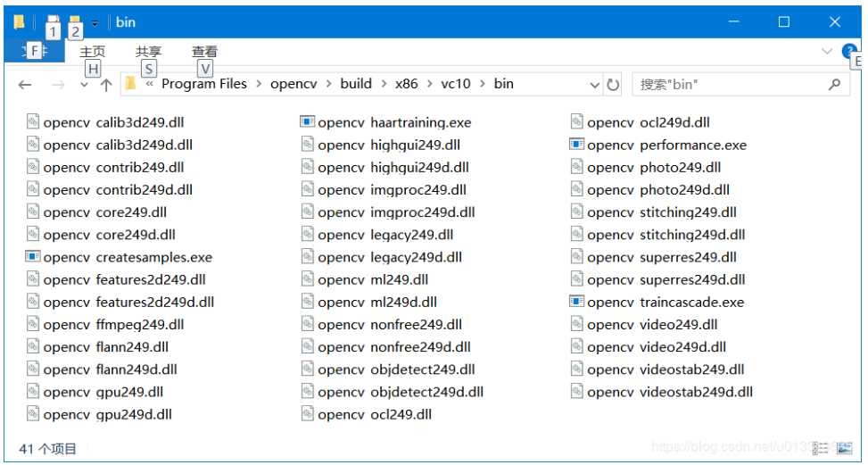Click the bin breadcrumb segment
The width and height of the screenshot is (868, 465).
(504, 84)
